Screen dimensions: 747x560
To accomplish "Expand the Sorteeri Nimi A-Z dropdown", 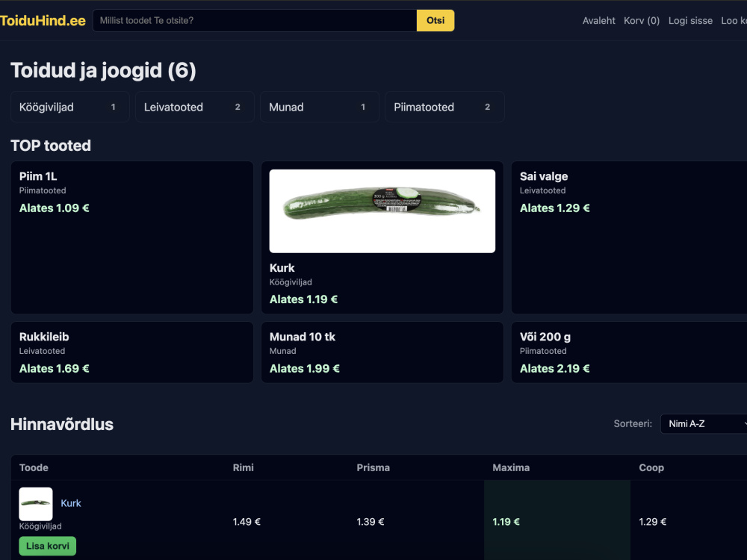I will tap(704, 424).
